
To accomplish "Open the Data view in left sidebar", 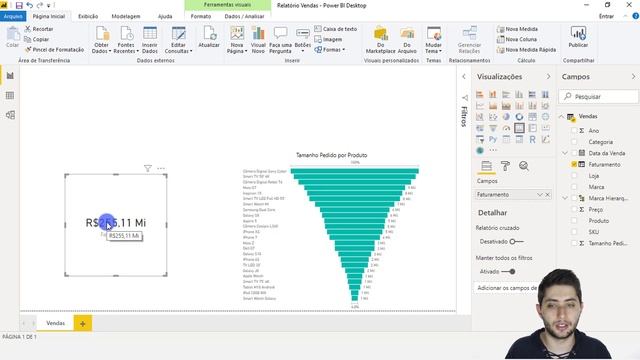I will [x=10, y=96].
